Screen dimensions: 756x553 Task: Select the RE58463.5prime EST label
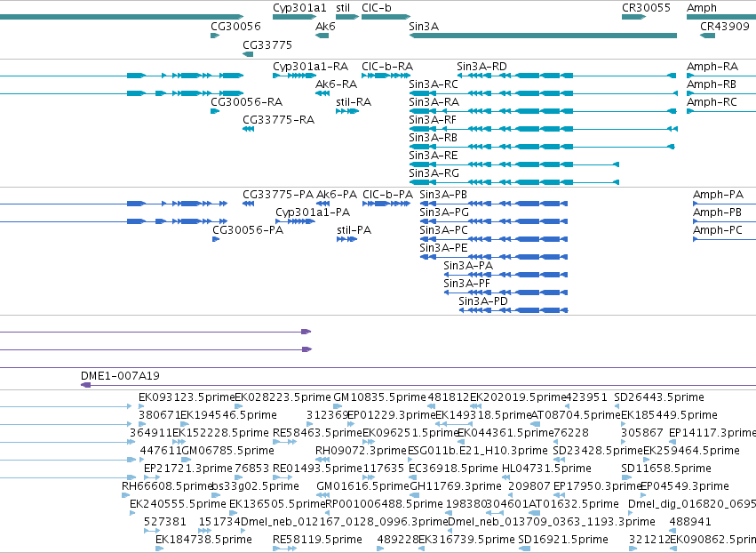(x=317, y=433)
